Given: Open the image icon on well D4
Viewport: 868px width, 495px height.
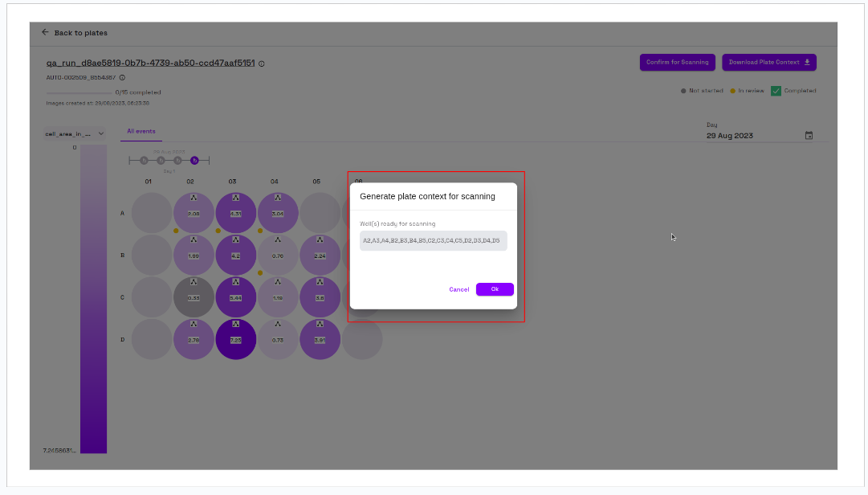Looking at the screenshot, I should pyautogui.click(x=278, y=325).
